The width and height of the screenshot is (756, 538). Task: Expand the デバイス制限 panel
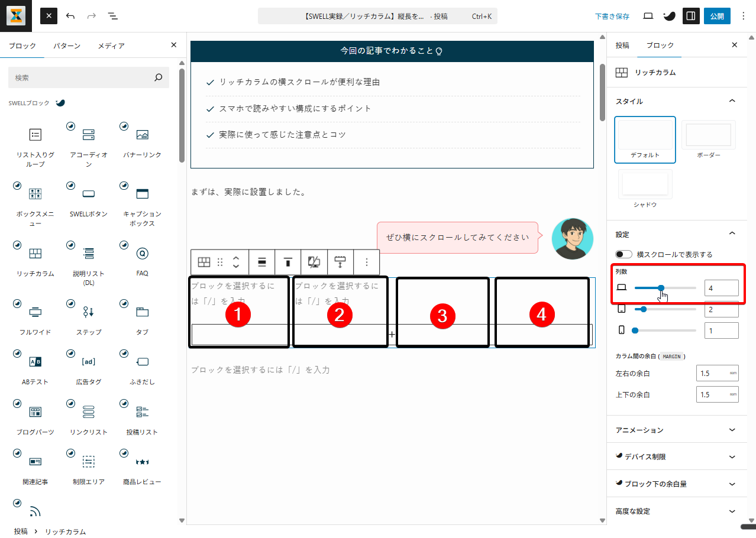pyautogui.click(x=674, y=457)
